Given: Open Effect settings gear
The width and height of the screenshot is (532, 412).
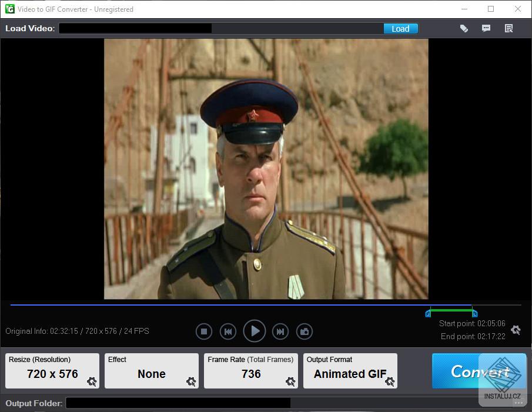Looking at the screenshot, I should (191, 381).
